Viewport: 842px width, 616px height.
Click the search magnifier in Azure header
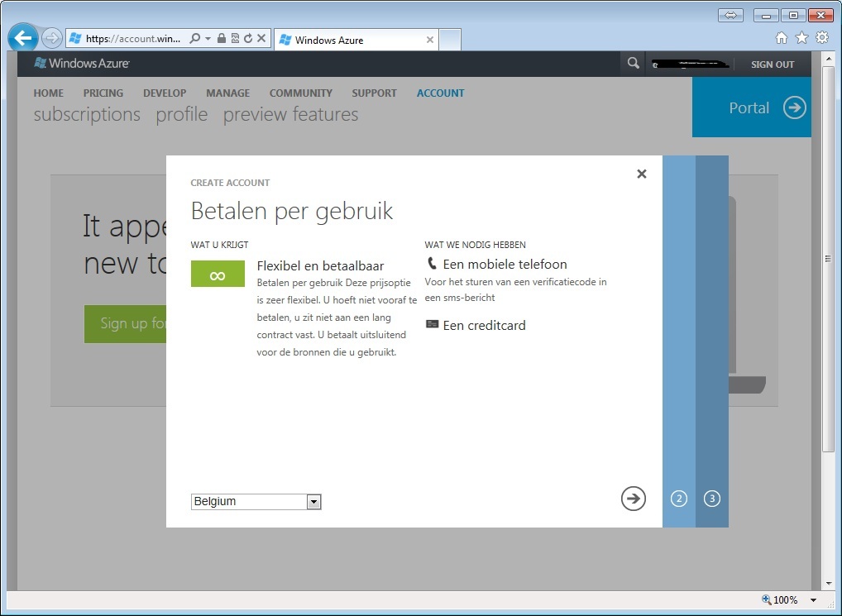point(633,64)
